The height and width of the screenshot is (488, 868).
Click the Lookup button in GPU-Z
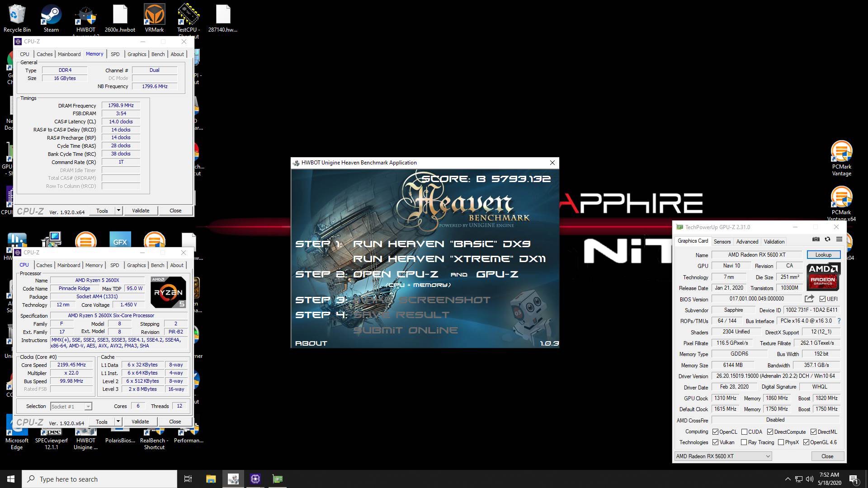tap(823, 255)
